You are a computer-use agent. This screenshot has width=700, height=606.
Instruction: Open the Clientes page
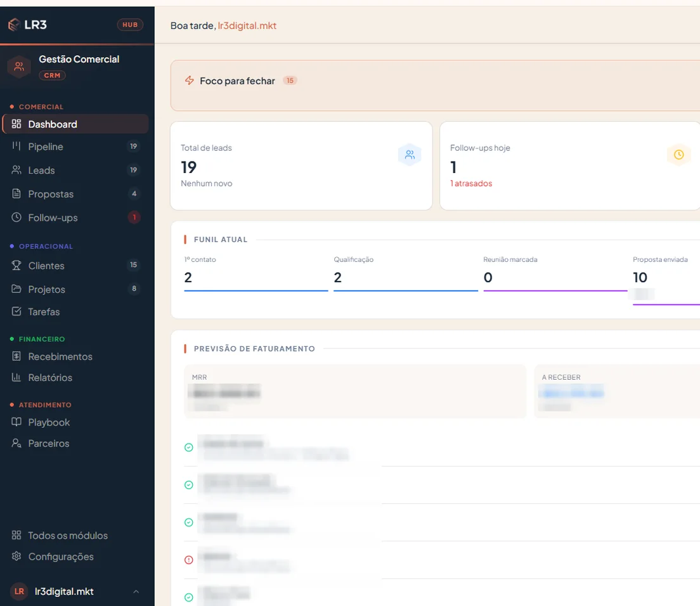coord(75,266)
